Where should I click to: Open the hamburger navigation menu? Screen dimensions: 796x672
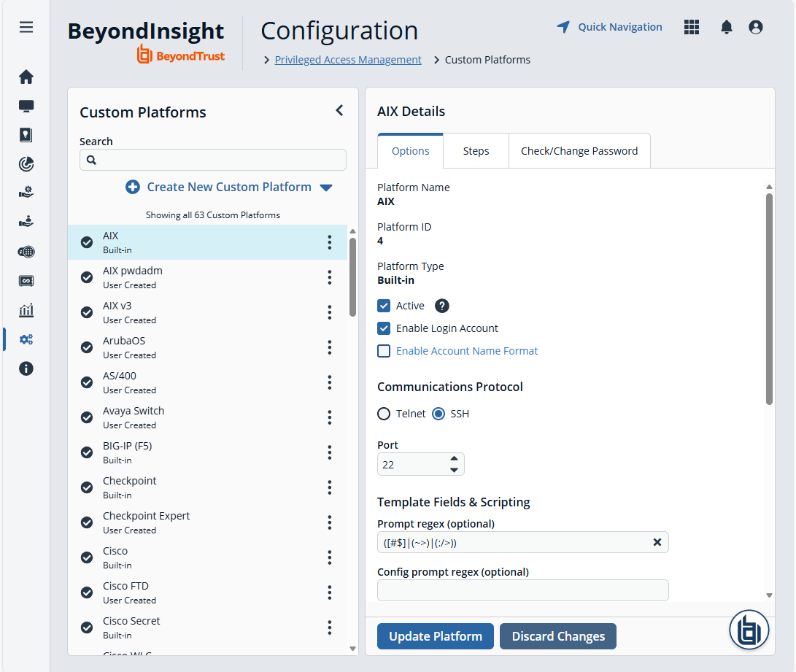click(x=26, y=27)
